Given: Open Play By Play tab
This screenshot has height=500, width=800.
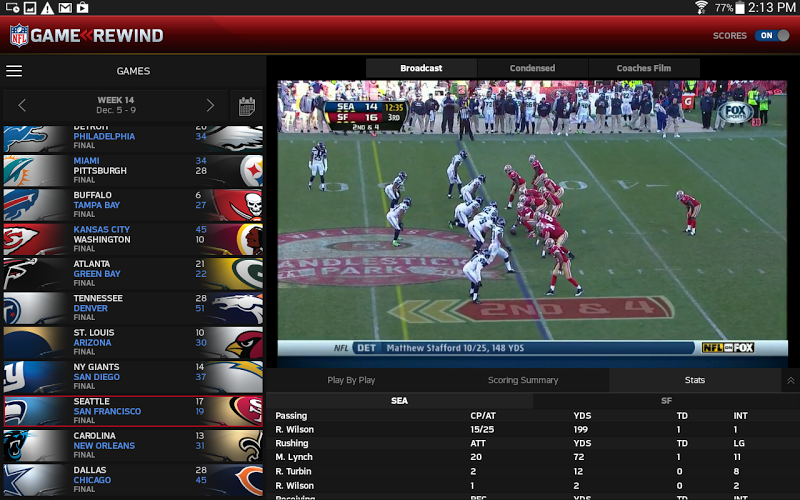Looking at the screenshot, I should 351,380.
